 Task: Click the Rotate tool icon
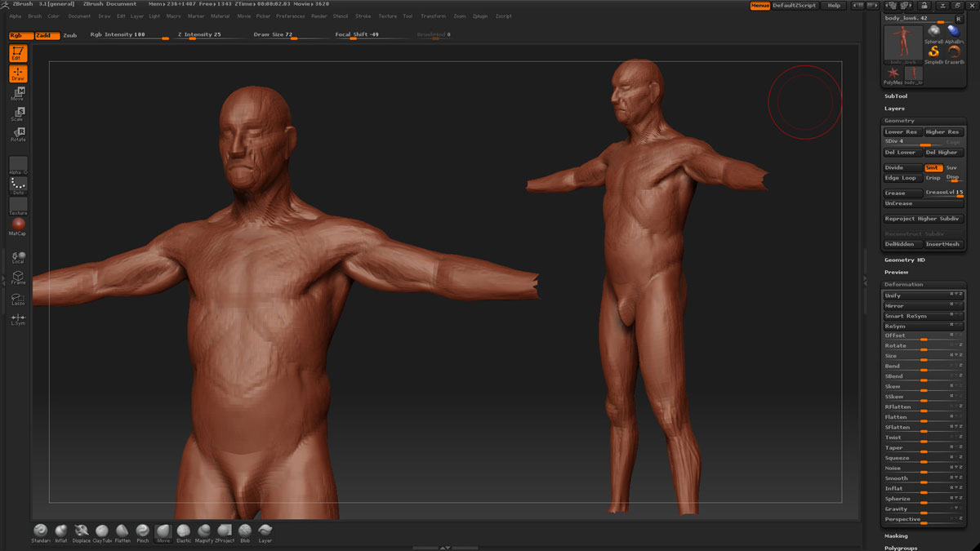click(x=18, y=134)
